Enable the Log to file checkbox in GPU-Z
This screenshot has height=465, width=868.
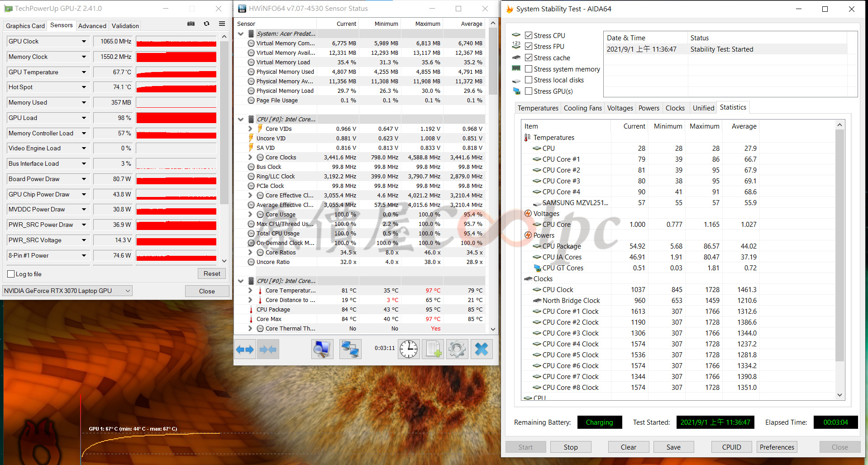(x=11, y=274)
